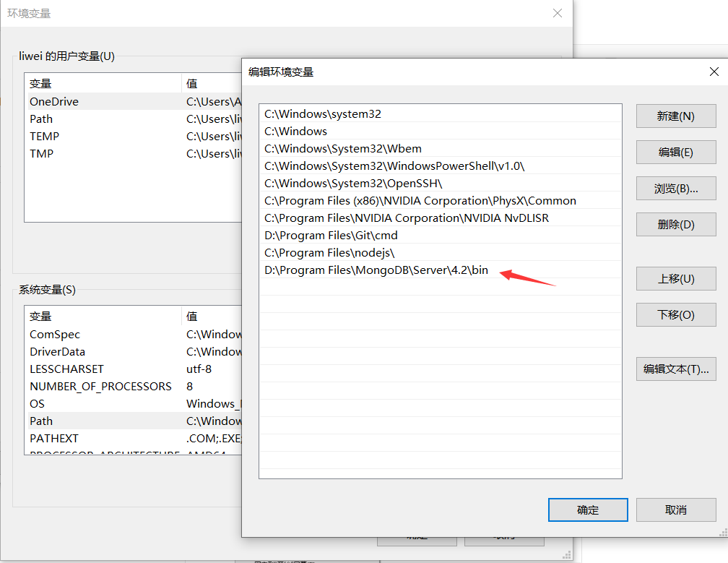
Task: Click 值 column header in user variables
Action: [x=212, y=84]
